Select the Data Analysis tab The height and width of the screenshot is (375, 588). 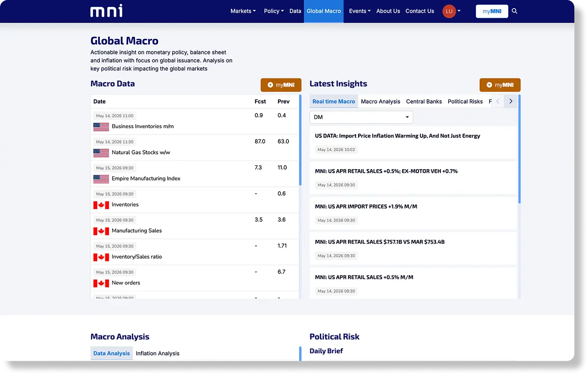coord(111,353)
